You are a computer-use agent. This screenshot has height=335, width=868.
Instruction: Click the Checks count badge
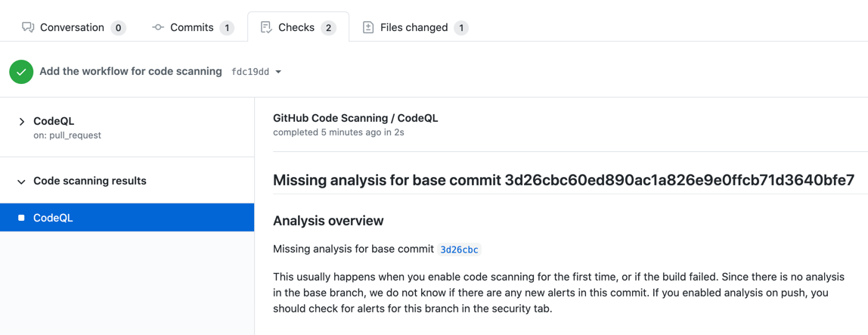coord(328,28)
